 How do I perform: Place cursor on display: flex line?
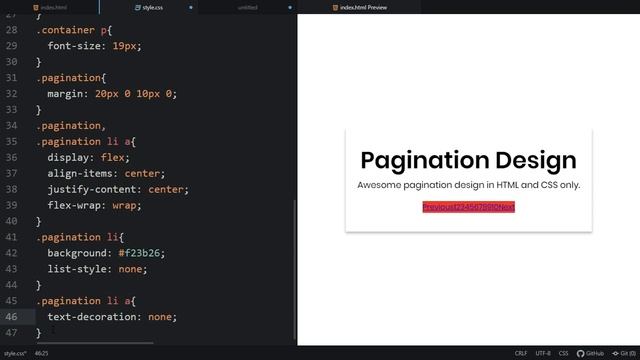[89, 158]
